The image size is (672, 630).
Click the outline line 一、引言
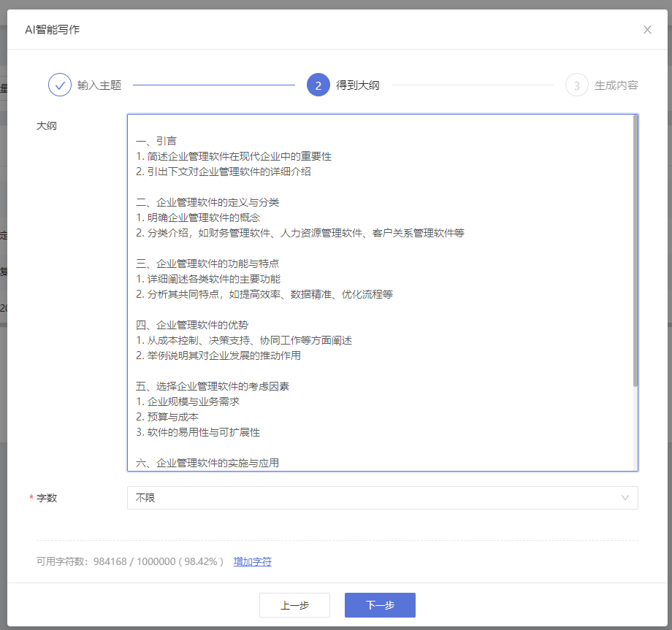click(x=156, y=141)
